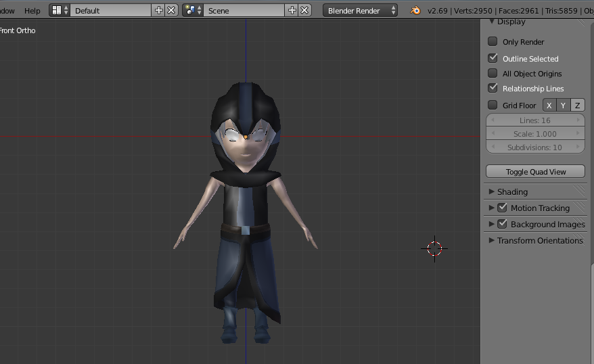Click the Scene name field
This screenshot has height=364, width=594.
pyautogui.click(x=244, y=11)
